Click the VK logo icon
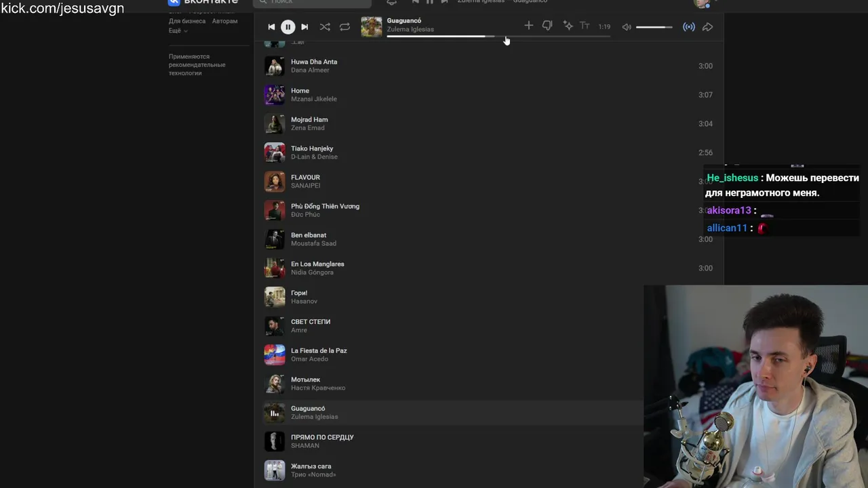 (x=174, y=2)
